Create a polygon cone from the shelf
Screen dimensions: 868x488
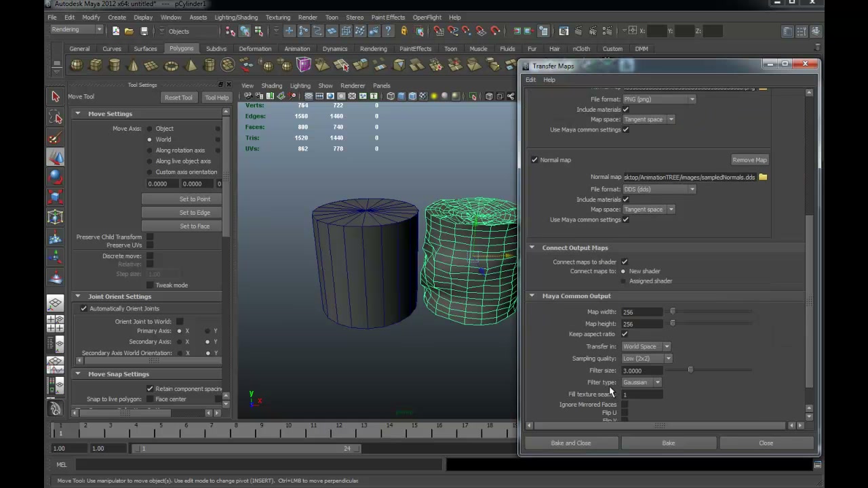pyautogui.click(x=133, y=66)
